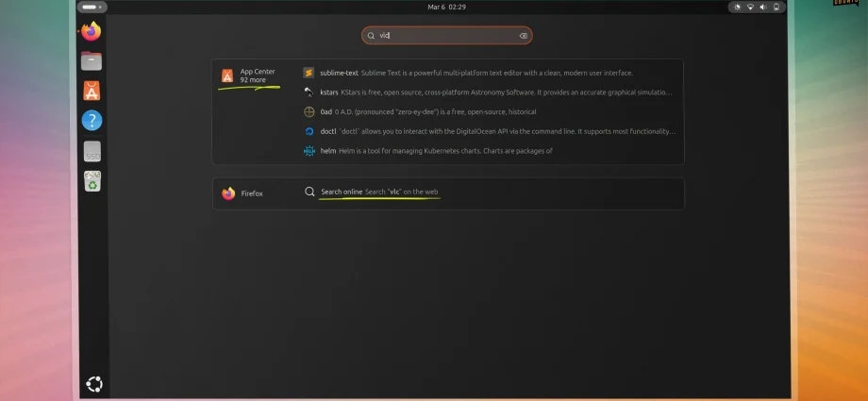
Task: Select the Firefox provider label
Action: pyautogui.click(x=252, y=193)
